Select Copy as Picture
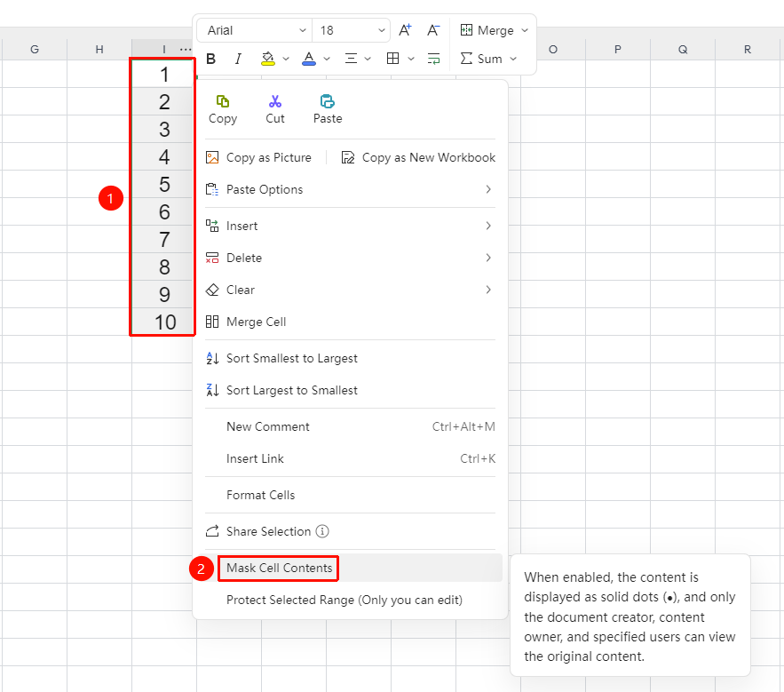 click(x=258, y=157)
